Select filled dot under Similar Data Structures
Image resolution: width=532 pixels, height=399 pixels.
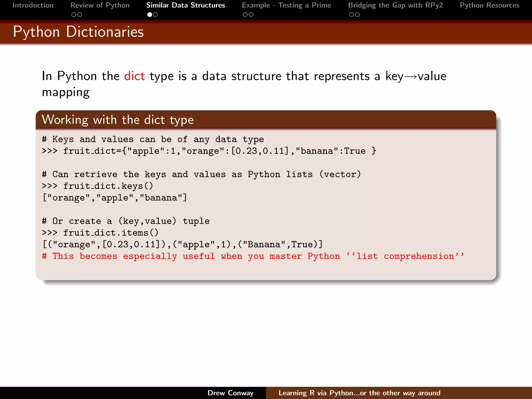coord(150,15)
